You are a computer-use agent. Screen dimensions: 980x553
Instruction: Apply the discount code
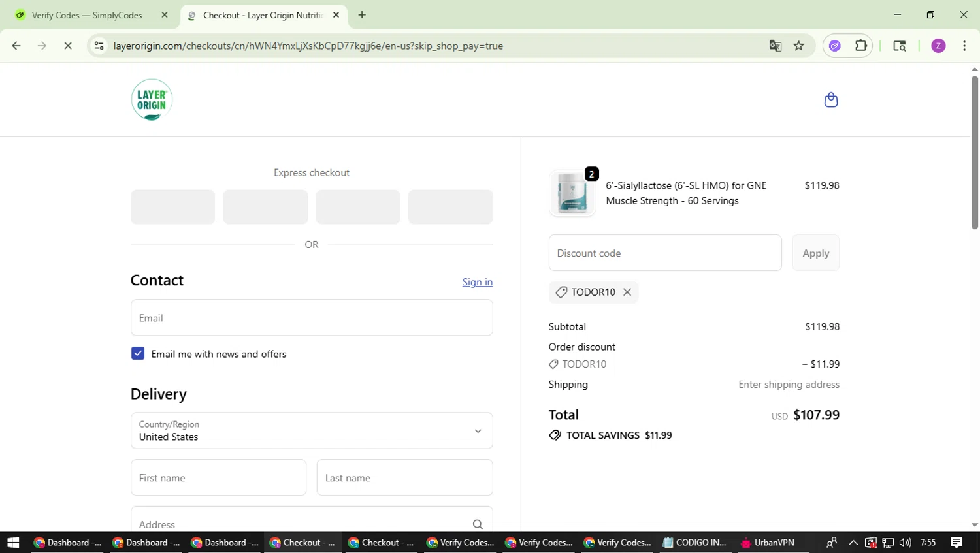[x=816, y=253]
